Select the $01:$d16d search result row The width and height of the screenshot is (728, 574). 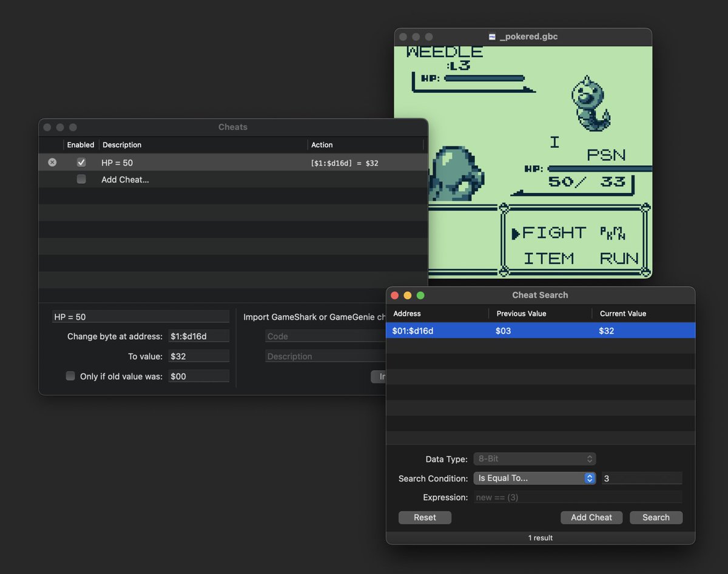pyautogui.click(x=541, y=331)
